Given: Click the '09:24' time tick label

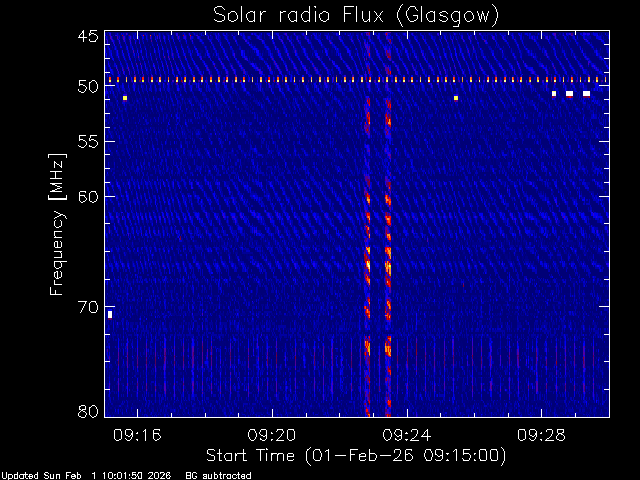Looking at the screenshot, I should pyautogui.click(x=407, y=435).
